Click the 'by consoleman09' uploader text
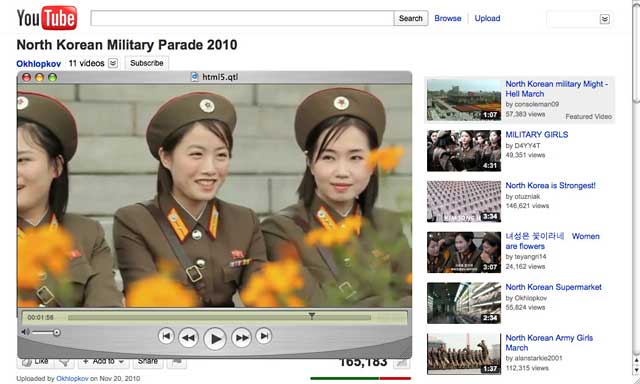This screenshot has width=640, height=384. [x=532, y=104]
